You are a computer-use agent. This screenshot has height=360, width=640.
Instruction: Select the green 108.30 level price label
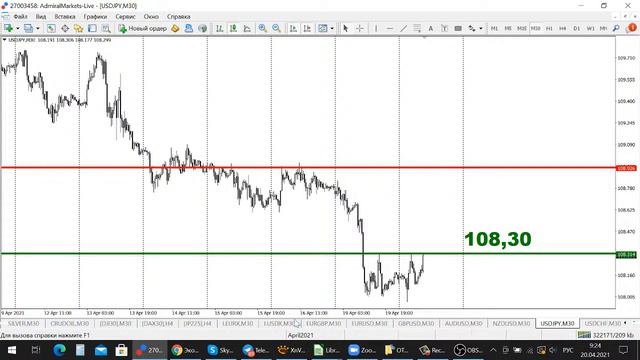(x=626, y=255)
